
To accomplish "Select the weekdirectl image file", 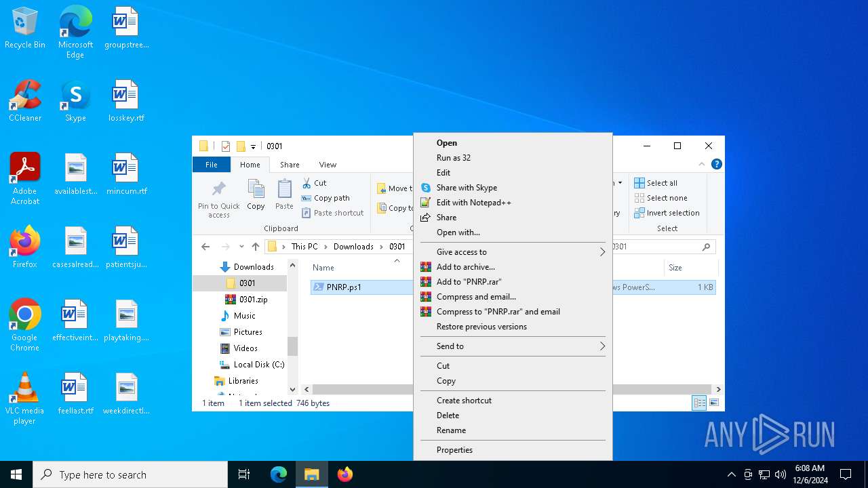I will [126, 394].
